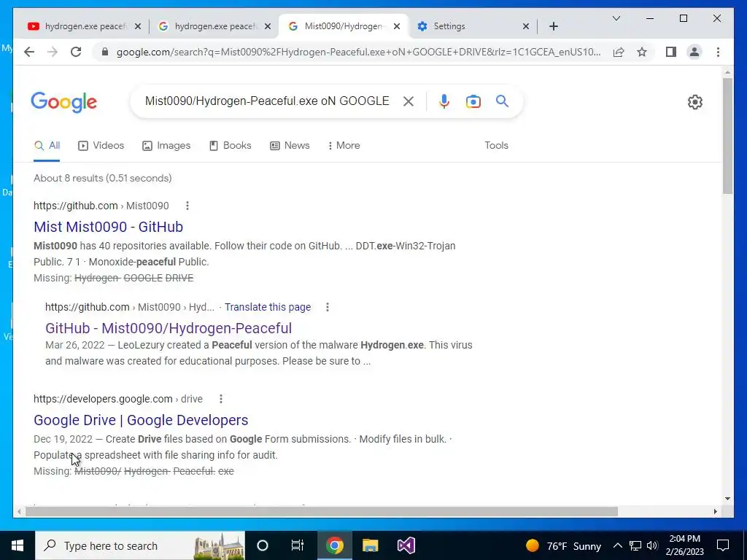Show News results
Image resolution: width=747 pixels, height=560 pixels.
tap(290, 146)
